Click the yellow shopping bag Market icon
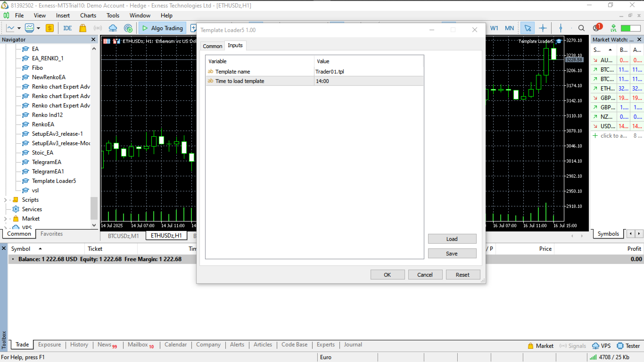This screenshot has width=644, height=362. point(83,28)
